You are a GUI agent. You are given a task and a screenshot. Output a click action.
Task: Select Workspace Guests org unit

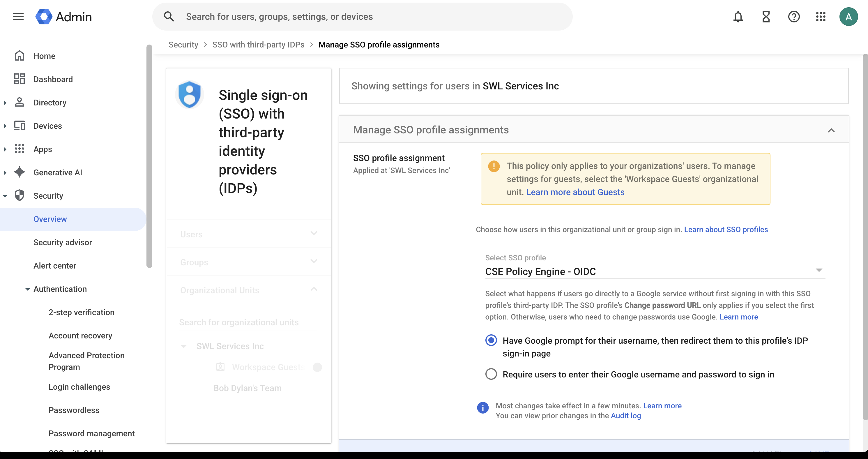pos(268,367)
